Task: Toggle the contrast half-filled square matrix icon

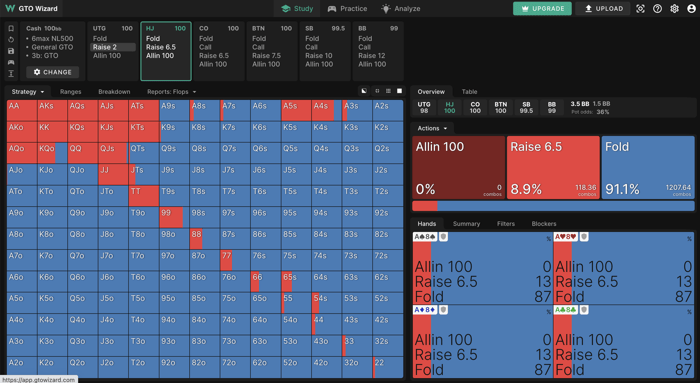Action: (x=364, y=91)
